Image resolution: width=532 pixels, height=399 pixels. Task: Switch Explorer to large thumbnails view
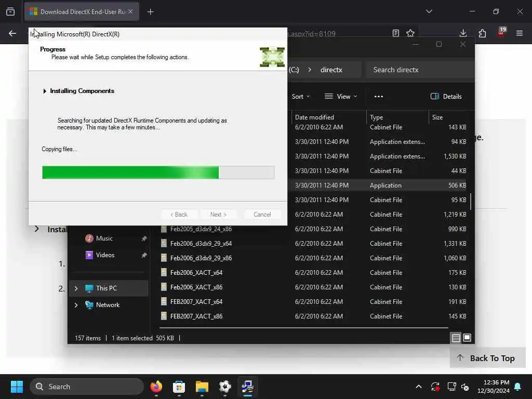point(467,338)
